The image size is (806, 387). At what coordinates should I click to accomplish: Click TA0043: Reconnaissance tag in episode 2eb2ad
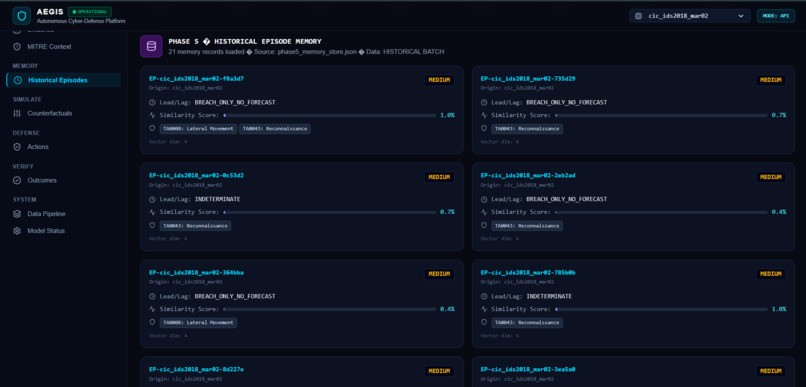pos(527,226)
